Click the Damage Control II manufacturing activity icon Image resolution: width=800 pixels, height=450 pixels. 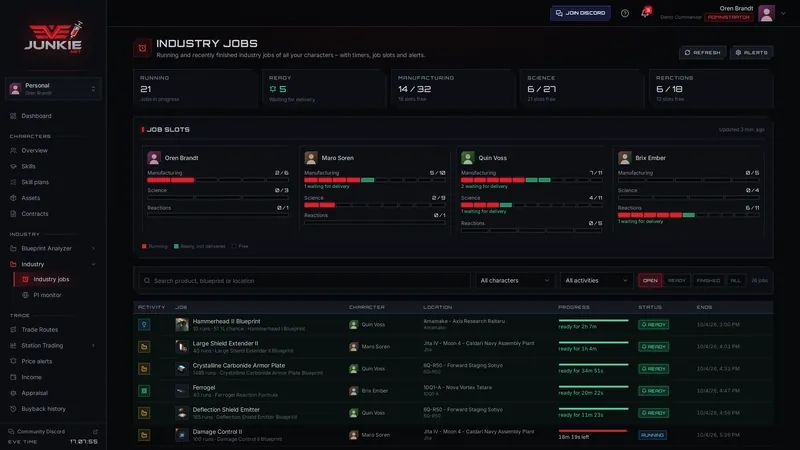pyautogui.click(x=144, y=435)
